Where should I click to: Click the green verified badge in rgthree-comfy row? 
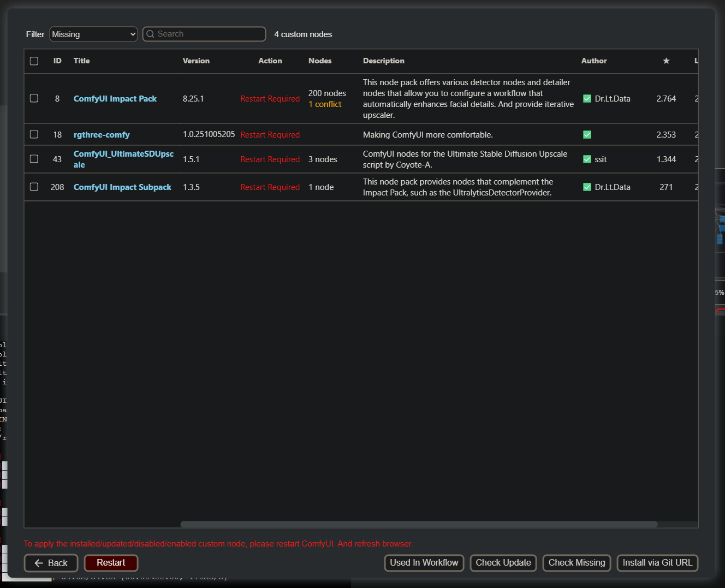587,135
